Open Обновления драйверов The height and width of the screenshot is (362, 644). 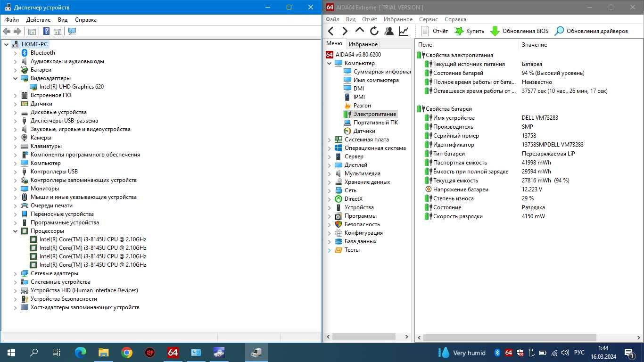point(591,31)
